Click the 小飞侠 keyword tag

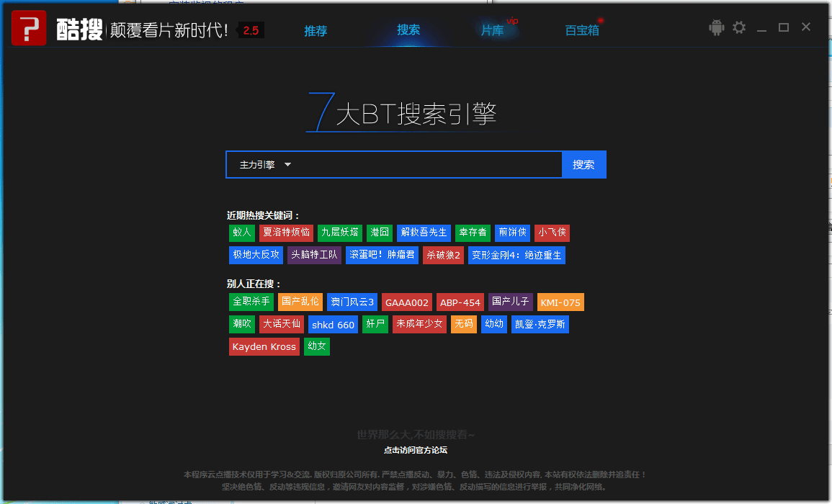tap(553, 233)
